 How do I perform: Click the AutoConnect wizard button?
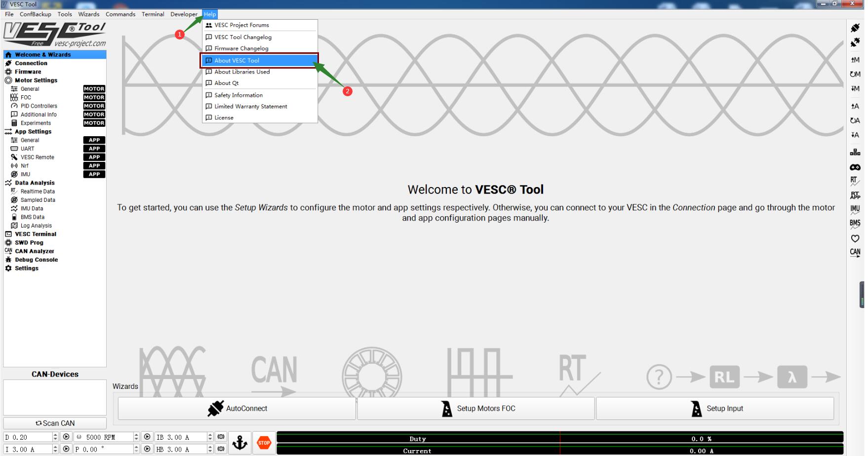(x=237, y=409)
